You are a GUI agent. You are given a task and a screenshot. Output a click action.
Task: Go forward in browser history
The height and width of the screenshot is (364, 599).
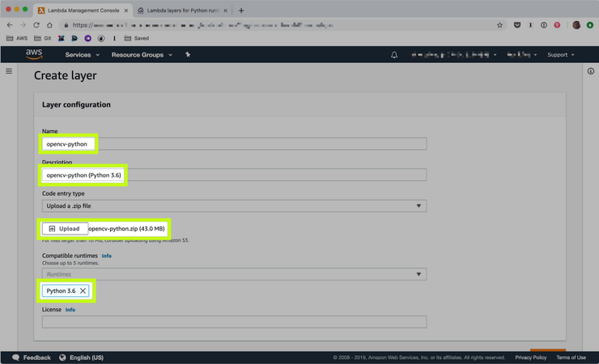click(23, 25)
